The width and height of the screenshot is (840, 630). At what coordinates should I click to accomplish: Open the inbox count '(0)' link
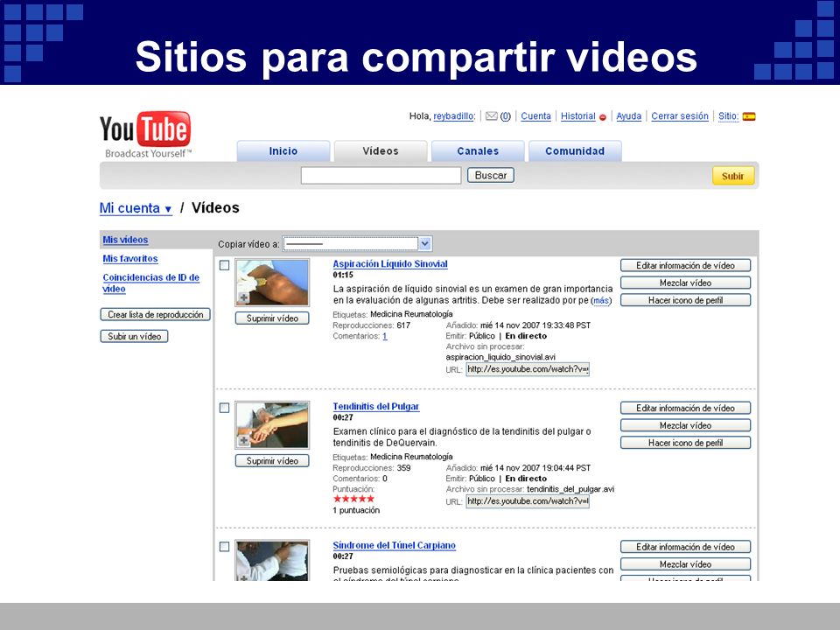click(505, 116)
